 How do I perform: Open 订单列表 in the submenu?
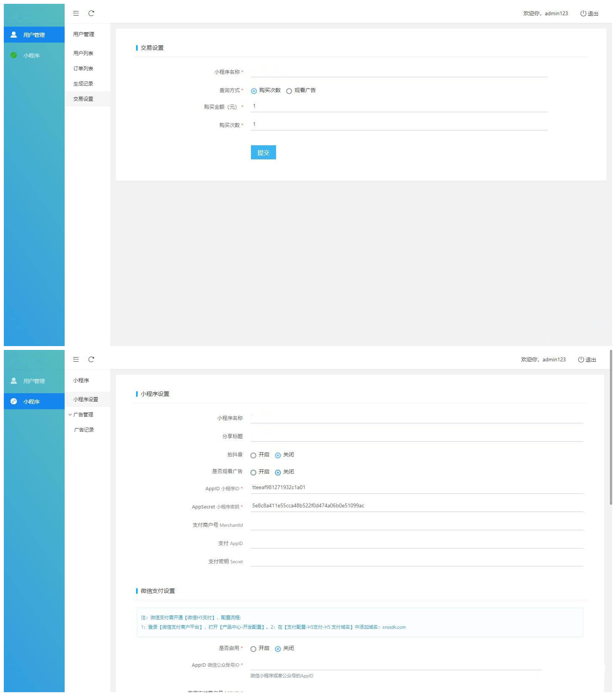click(x=83, y=68)
